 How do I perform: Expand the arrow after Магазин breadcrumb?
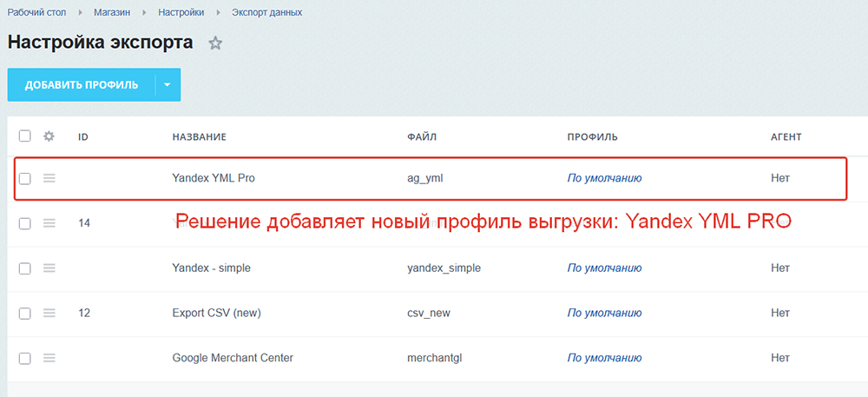pos(143,13)
